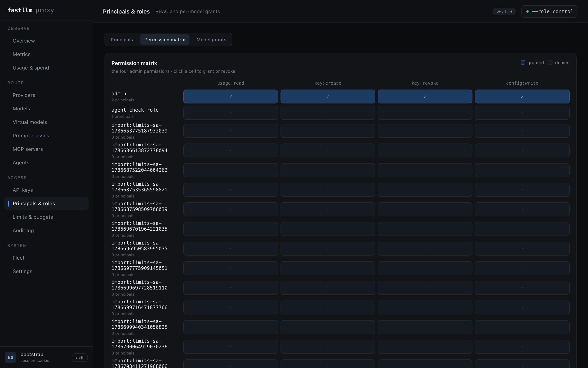
Task: Open Virtual models
Action: [x=46, y=122]
